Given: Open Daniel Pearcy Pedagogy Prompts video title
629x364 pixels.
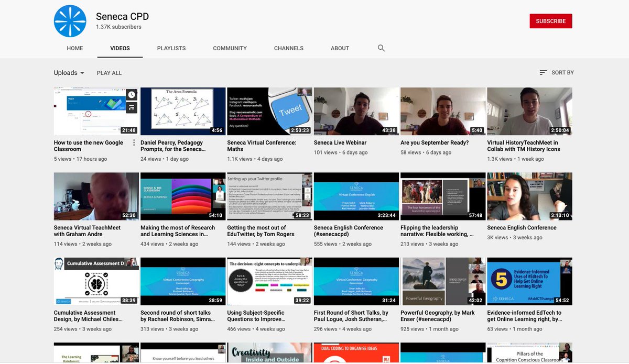Looking at the screenshot, I should click(172, 146).
